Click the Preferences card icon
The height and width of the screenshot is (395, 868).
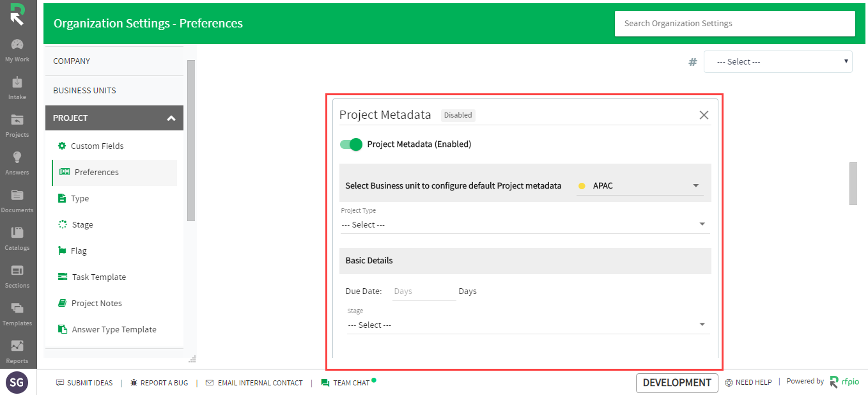tap(65, 172)
